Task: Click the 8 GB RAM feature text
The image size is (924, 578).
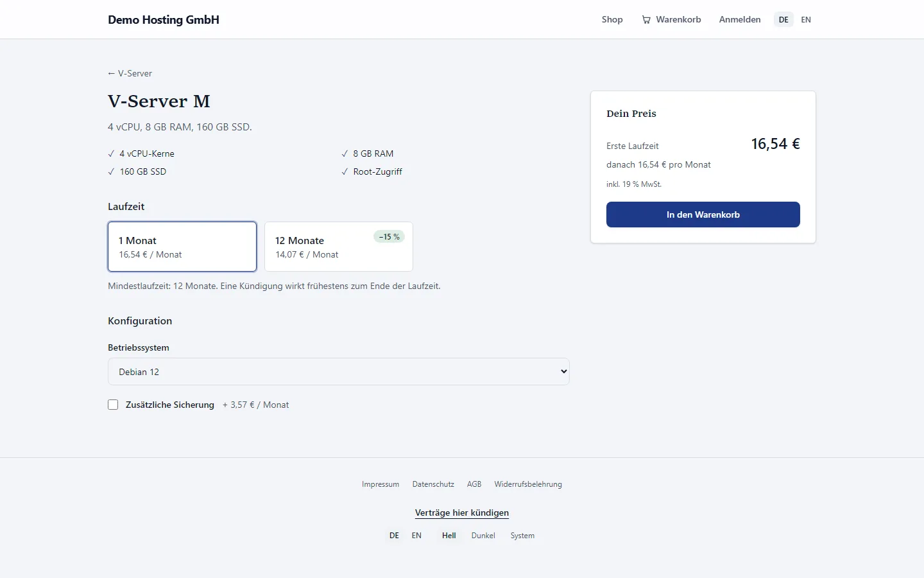Action: pos(373,153)
